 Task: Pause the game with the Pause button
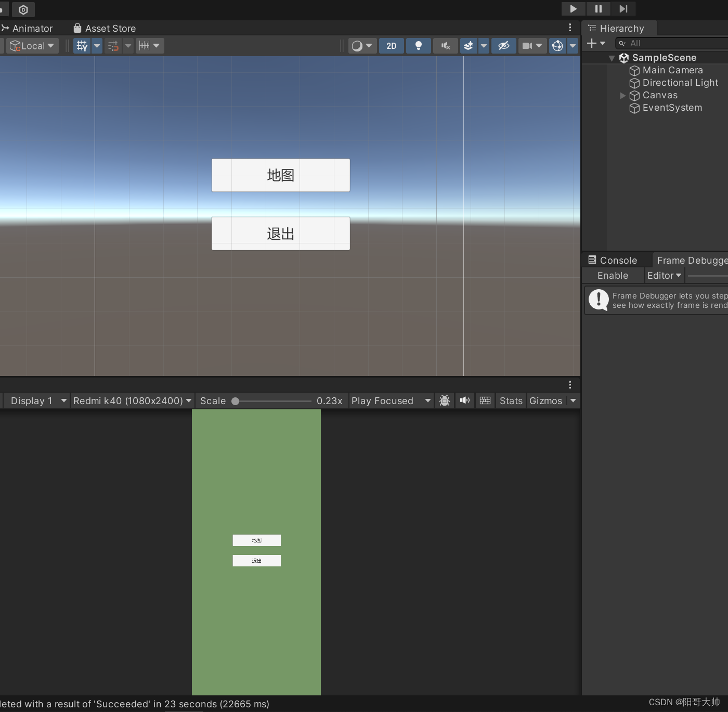tap(598, 9)
